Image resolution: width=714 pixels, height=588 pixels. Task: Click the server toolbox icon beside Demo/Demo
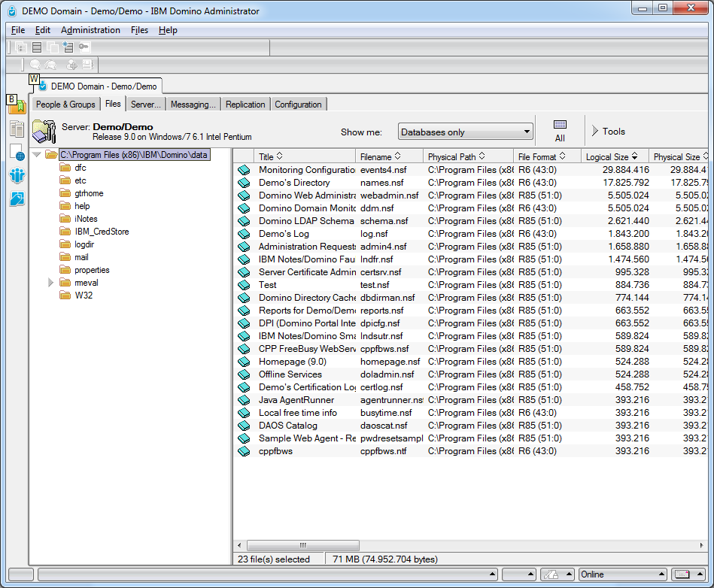(x=44, y=131)
